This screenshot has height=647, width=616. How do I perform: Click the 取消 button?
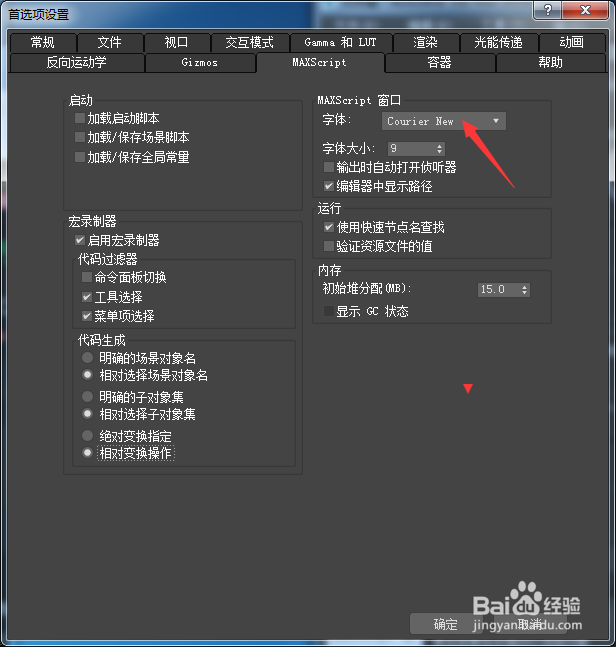pos(530,624)
